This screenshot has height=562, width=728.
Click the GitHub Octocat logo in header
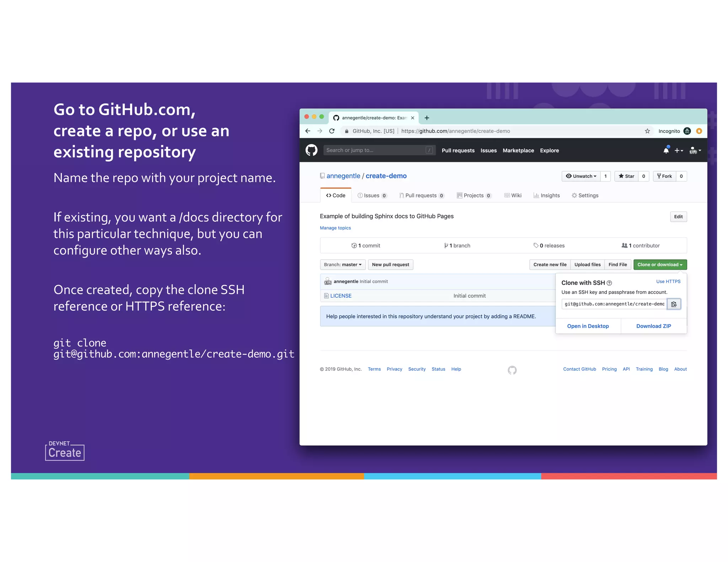point(311,150)
